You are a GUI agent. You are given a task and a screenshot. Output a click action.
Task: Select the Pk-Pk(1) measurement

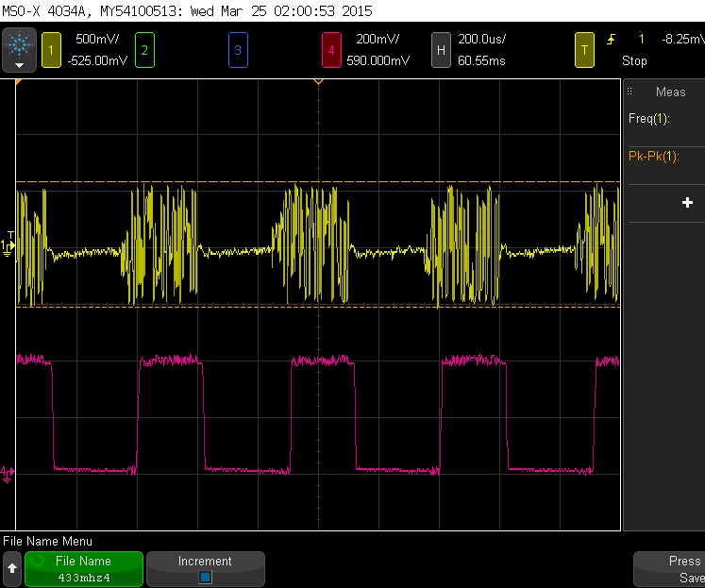point(654,157)
